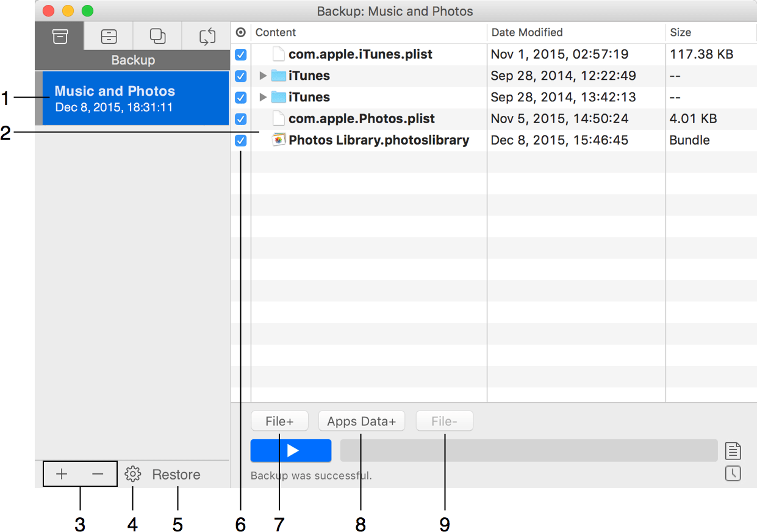Click the Photos Library bundle icon

coord(279,140)
